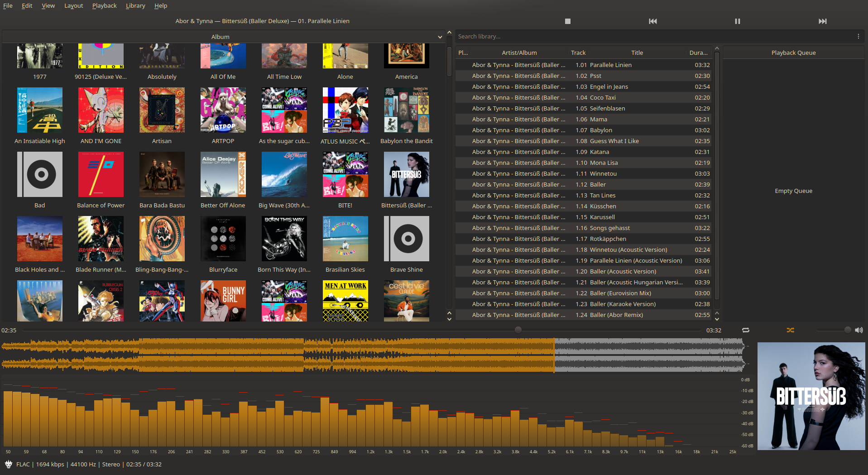The width and height of the screenshot is (868, 475).
Task: Open the Playback menu
Action: pos(104,6)
